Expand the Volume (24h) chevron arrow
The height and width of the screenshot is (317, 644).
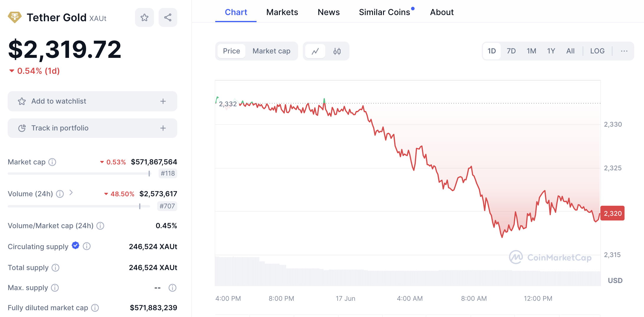click(71, 193)
